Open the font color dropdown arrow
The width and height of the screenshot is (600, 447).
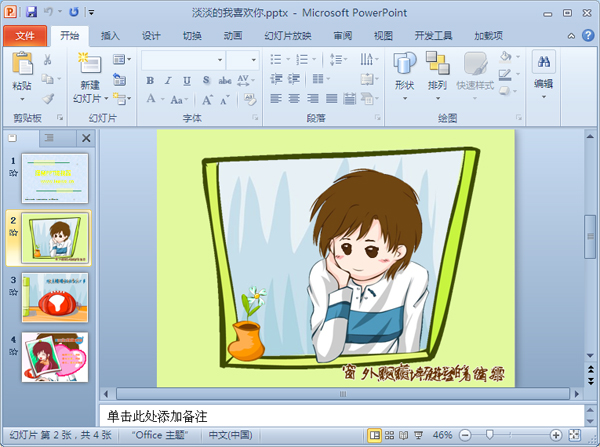[162, 99]
